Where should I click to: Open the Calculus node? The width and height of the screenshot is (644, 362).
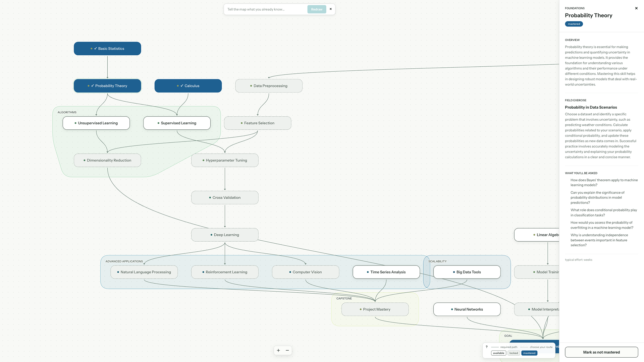coord(188,86)
